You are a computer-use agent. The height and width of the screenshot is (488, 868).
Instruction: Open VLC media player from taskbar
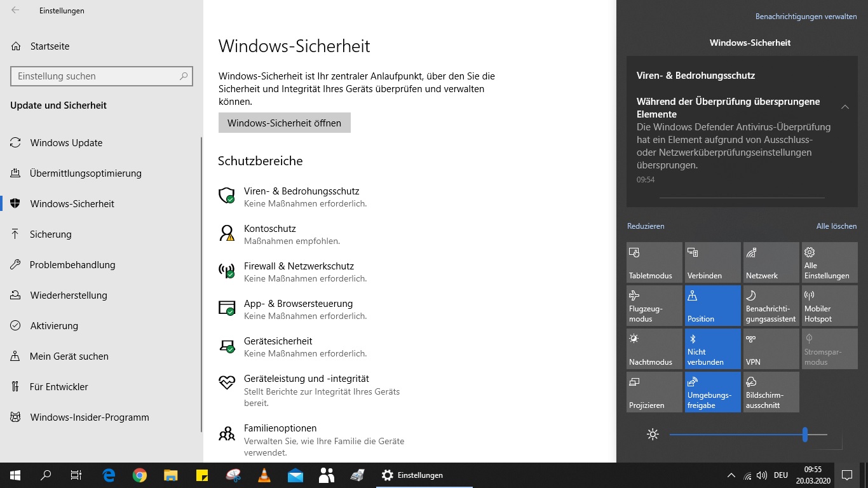pos(264,475)
